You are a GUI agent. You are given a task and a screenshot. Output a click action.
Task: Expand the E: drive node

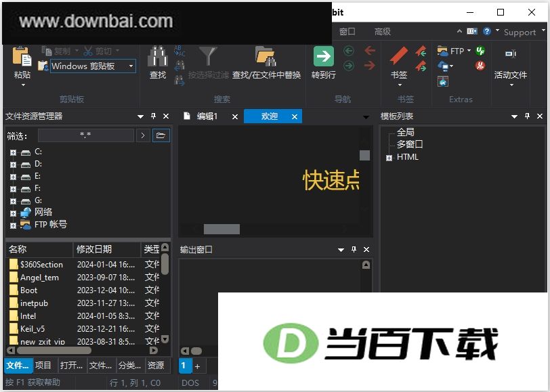(x=13, y=177)
